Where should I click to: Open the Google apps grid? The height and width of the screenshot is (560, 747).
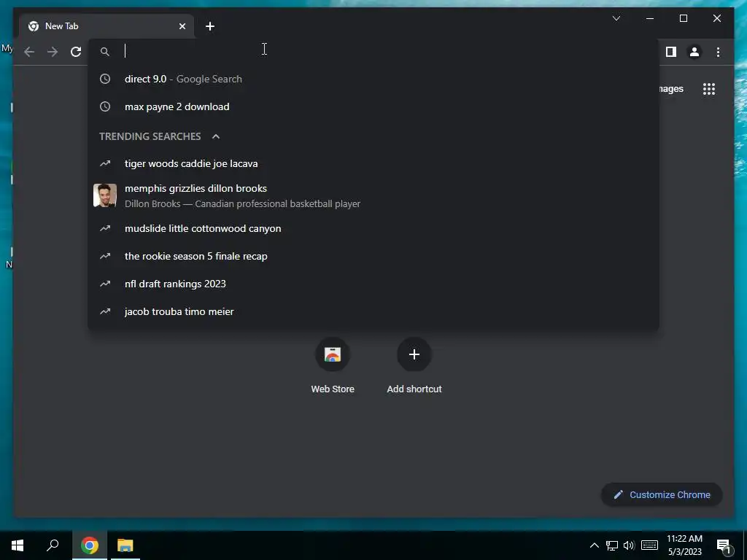[709, 88]
